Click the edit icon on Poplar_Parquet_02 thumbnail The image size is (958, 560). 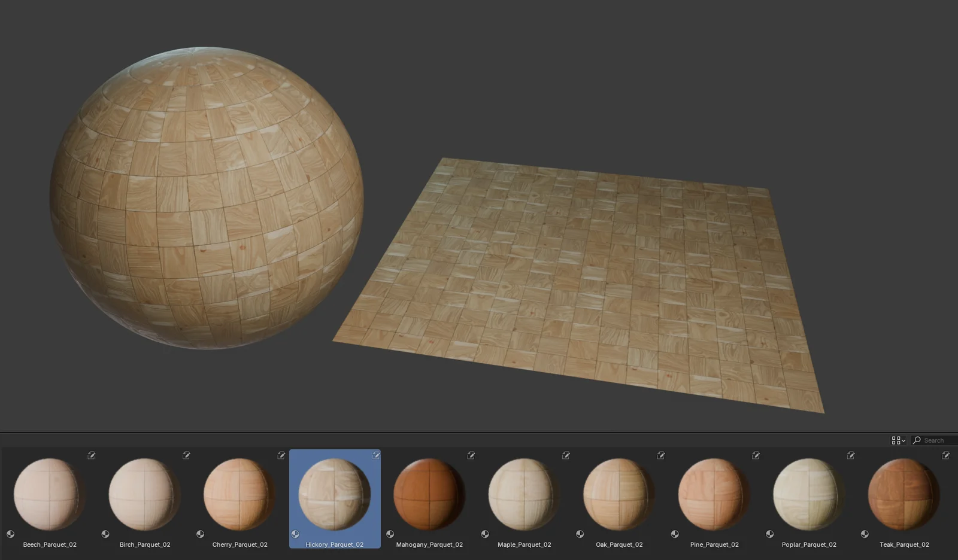click(851, 455)
